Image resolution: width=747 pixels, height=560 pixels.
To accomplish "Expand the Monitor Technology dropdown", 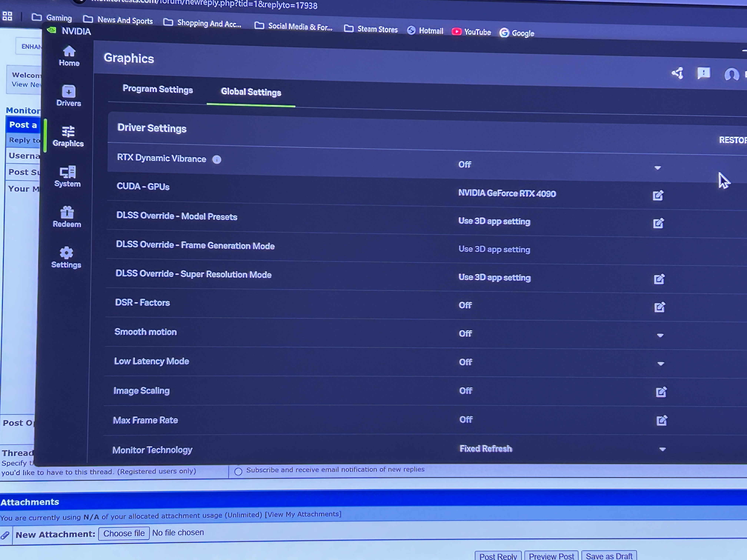I will [662, 449].
